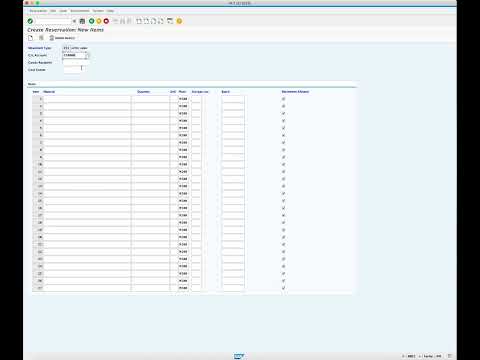
Task: Jump to First Page icon
Action: (x=139, y=21)
